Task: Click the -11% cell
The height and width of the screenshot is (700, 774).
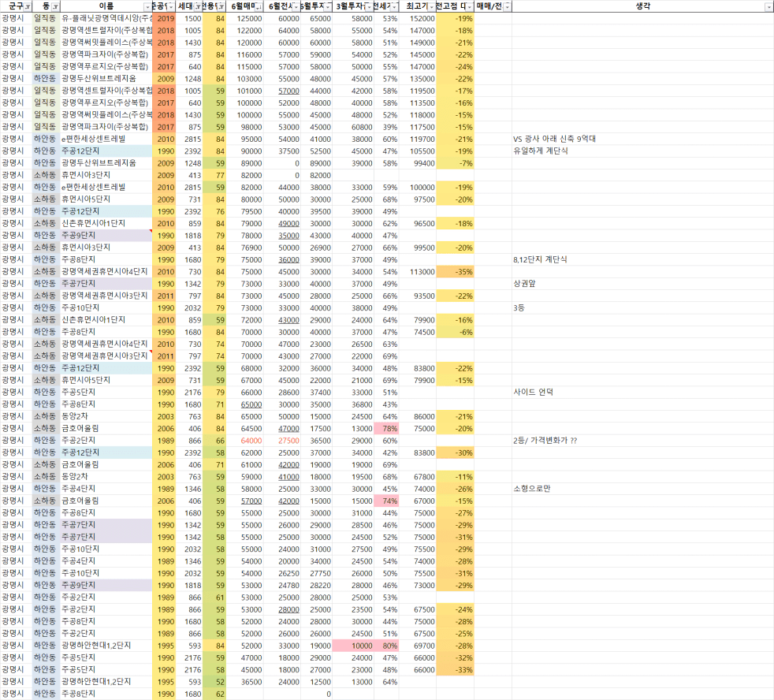Action: tap(455, 477)
